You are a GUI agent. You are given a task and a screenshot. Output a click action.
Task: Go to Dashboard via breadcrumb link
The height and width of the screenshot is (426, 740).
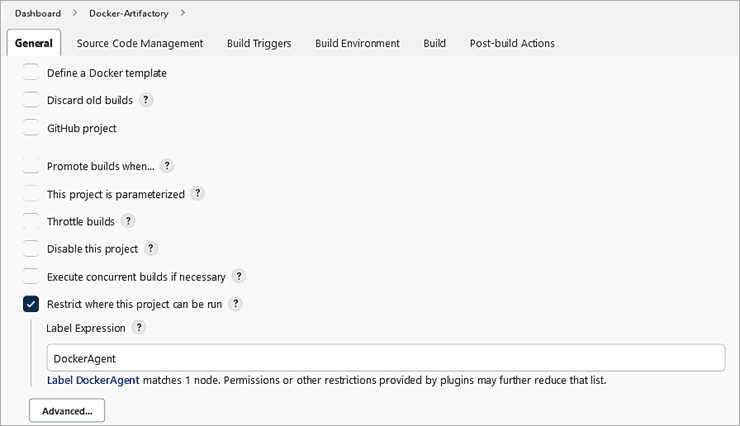coord(38,13)
